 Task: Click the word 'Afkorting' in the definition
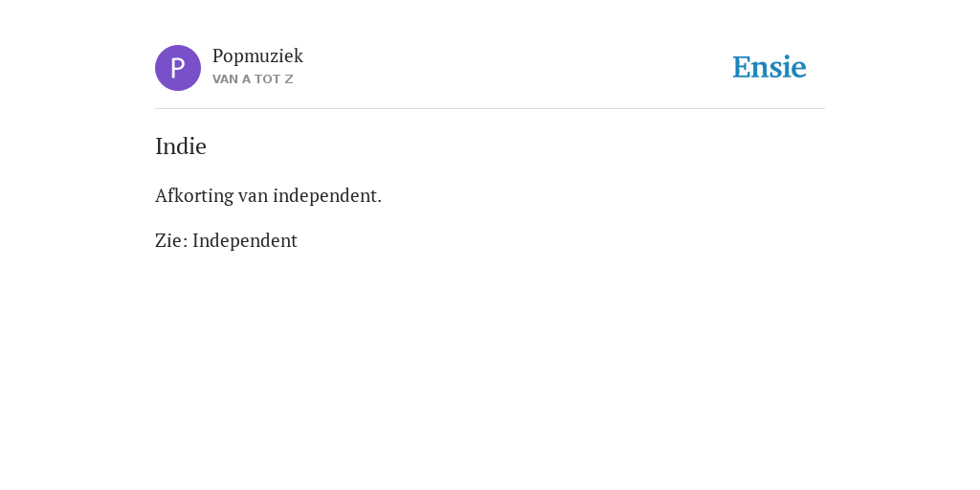pos(194,195)
